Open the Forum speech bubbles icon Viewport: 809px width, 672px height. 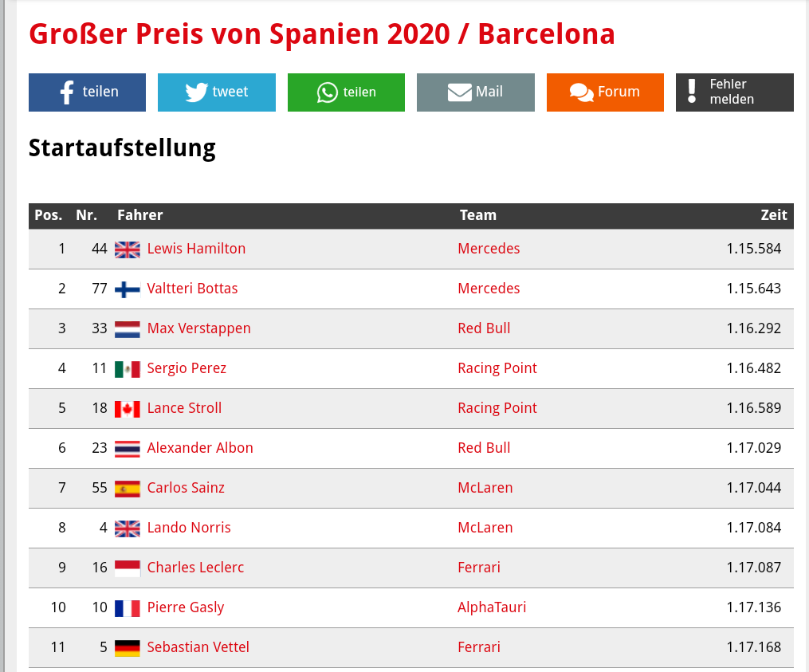click(x=582, y=92)
